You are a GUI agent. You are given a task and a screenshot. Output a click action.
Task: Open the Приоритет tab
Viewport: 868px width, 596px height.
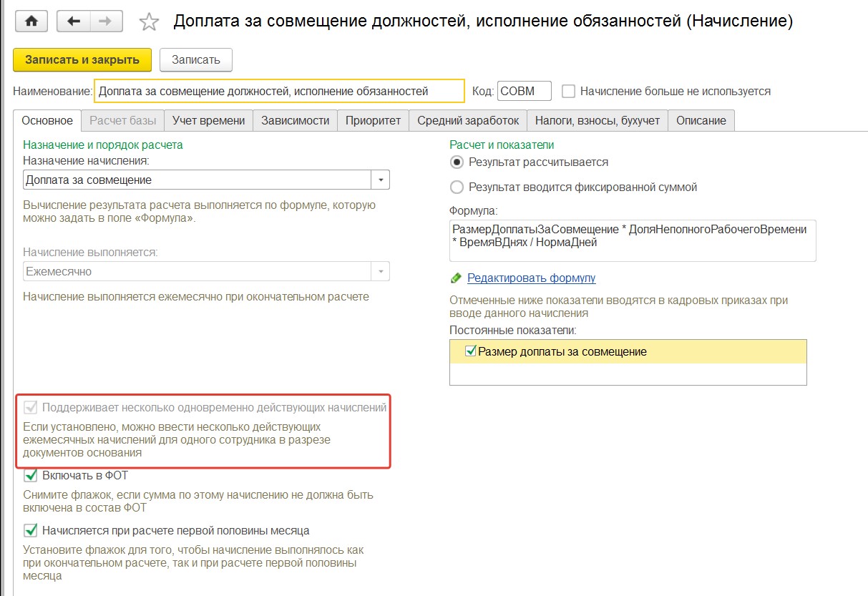click(x=373, y=120)
